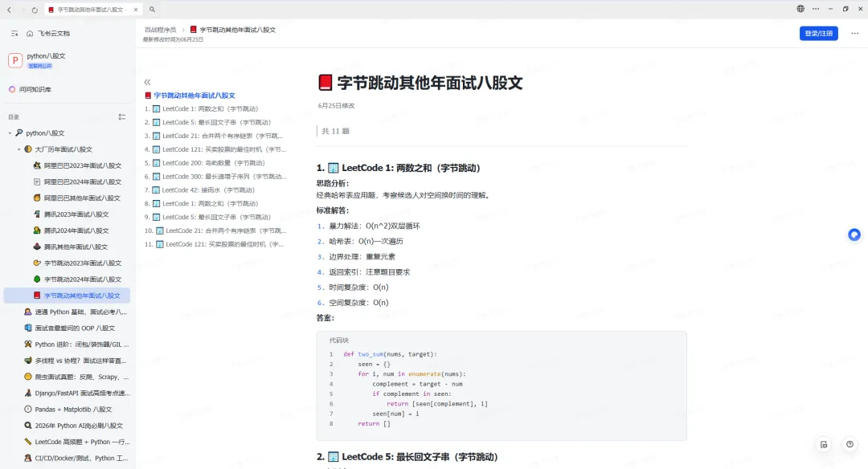Jump to outline item 9 LeetCode 5
The height and width of the screenshot is (469, 868).
(x=207, y=217)
